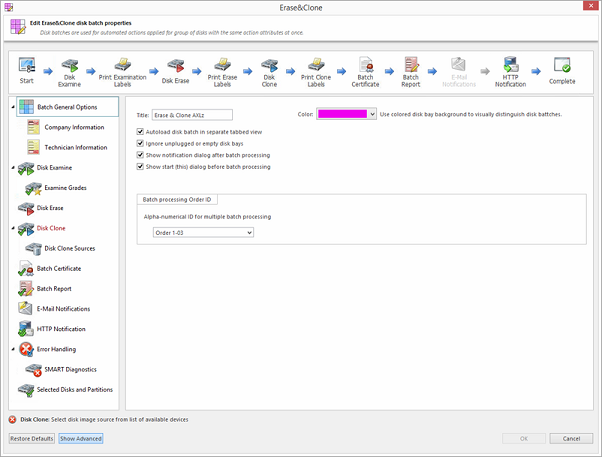This screenshot has width=602, height=457.
Task: Click the Examine Grades star disk icon
Action: point(33,188)
